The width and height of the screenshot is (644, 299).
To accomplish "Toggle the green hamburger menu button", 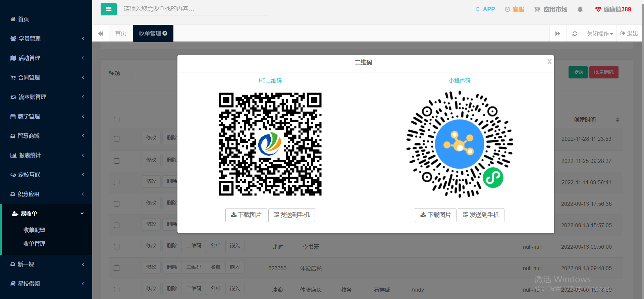I will click(108, 9).
